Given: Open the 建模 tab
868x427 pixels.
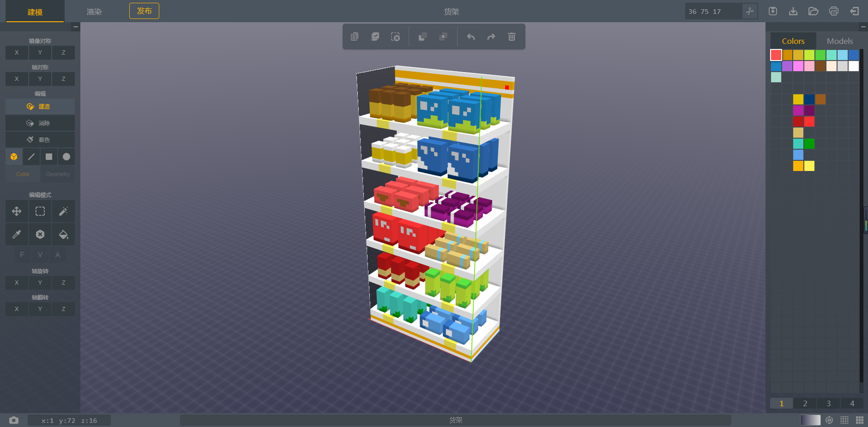Looking at the screenshot, I should pyautogui.click(x=35, y=12).
